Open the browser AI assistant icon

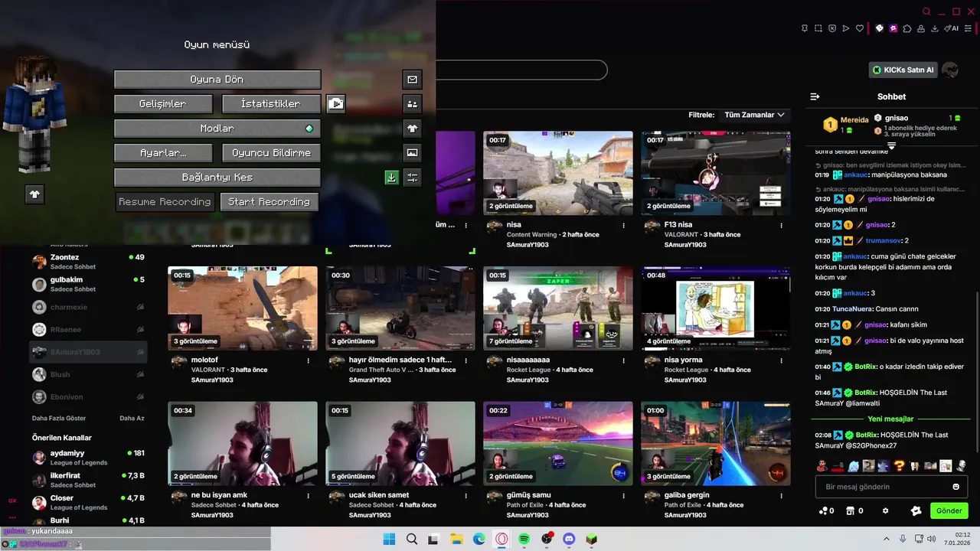pos(952,28)
